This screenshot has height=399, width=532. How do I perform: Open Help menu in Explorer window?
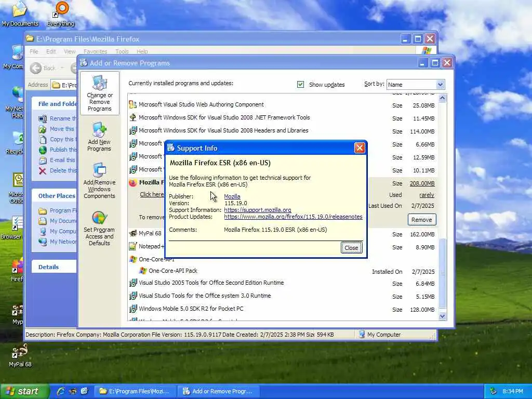click(x=142, y=51)
